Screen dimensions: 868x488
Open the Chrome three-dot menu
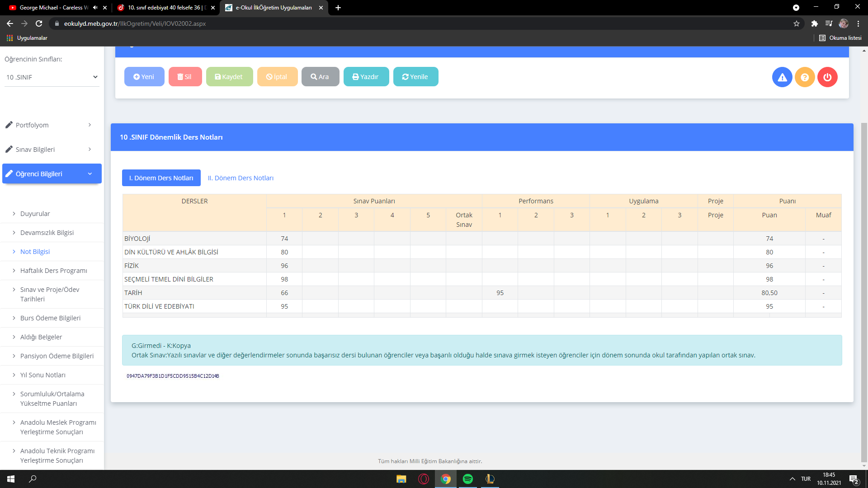point(858,23)
